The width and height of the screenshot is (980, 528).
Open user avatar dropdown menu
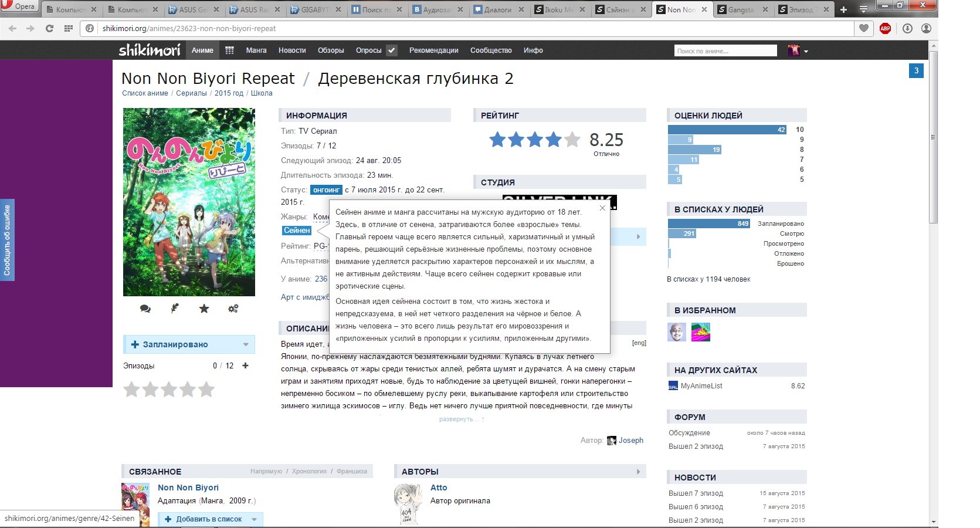pyautogui.click(x=798, y=50)
